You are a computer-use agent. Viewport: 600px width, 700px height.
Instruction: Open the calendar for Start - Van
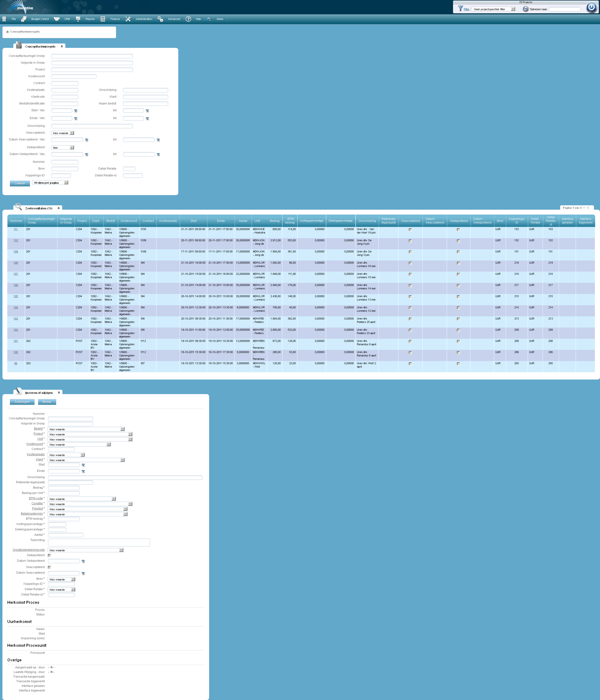[76, 111]
